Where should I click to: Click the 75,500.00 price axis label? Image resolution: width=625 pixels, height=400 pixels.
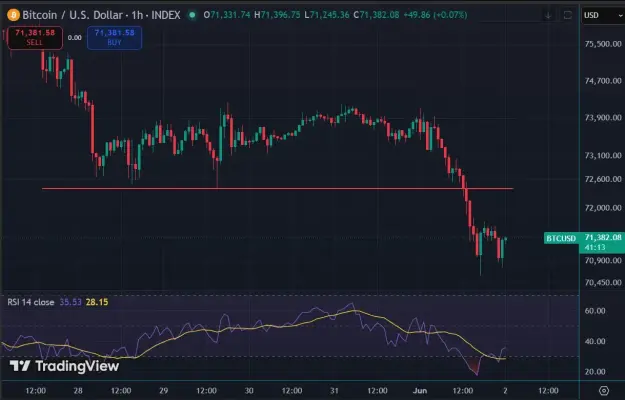(603, 44)
